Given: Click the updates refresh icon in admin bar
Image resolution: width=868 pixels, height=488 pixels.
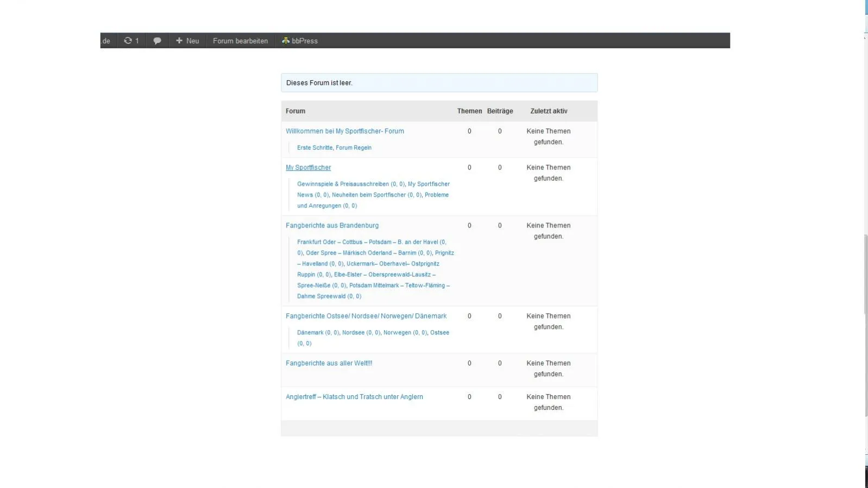Looking at the screenshot, I should coord(128,41).
